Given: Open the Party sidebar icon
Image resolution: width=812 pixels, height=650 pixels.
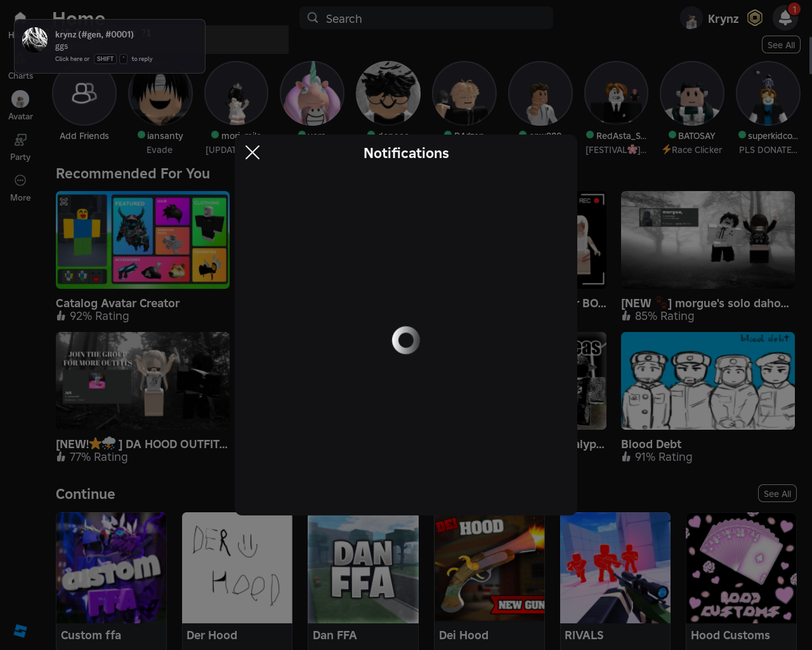Looking at the screenshot, I should (20, 140).
